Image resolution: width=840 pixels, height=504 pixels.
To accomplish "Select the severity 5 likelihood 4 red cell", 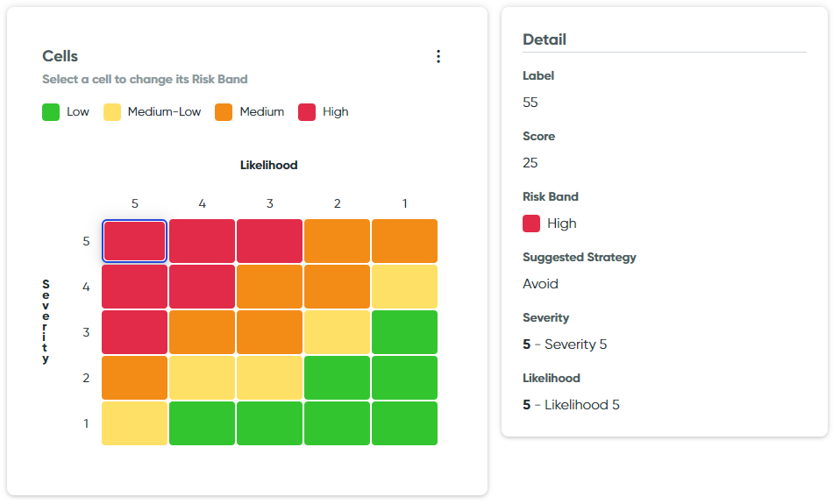I will coord(202,241).
